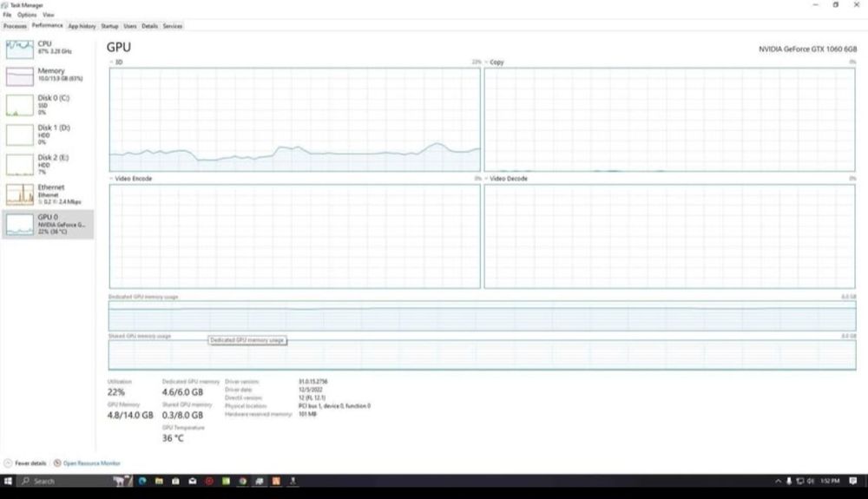Click the Task Manager taskbar icon

tap(259, 481)
